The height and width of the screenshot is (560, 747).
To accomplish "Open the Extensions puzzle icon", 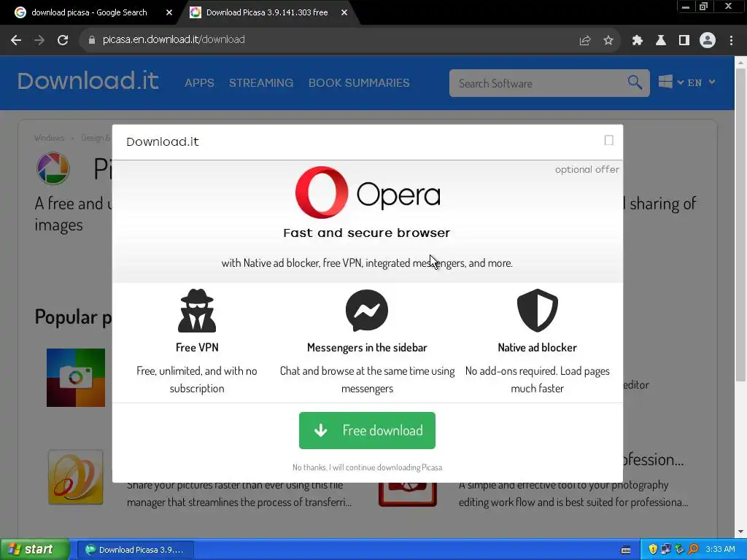I will [x=638, y=40].
